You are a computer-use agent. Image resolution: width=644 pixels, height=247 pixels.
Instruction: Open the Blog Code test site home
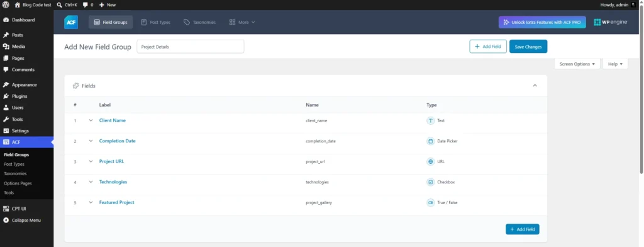tap(33, 5)
